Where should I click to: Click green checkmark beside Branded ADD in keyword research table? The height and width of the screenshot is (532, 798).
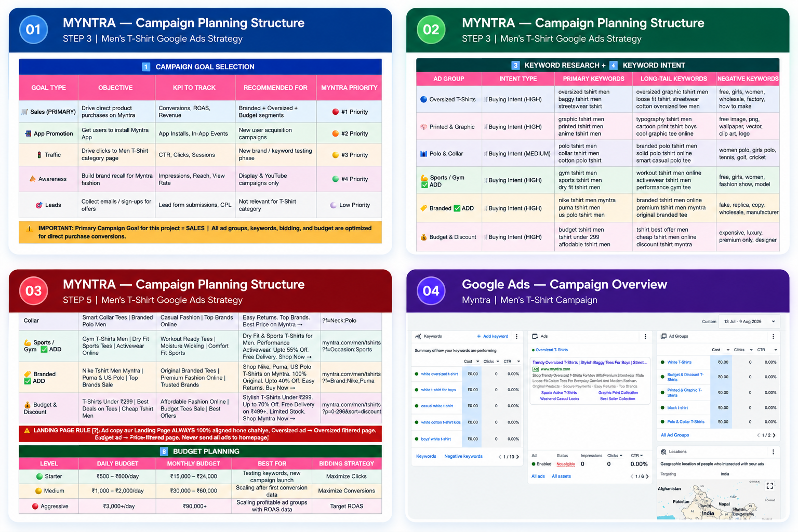(x=457, y=208)
